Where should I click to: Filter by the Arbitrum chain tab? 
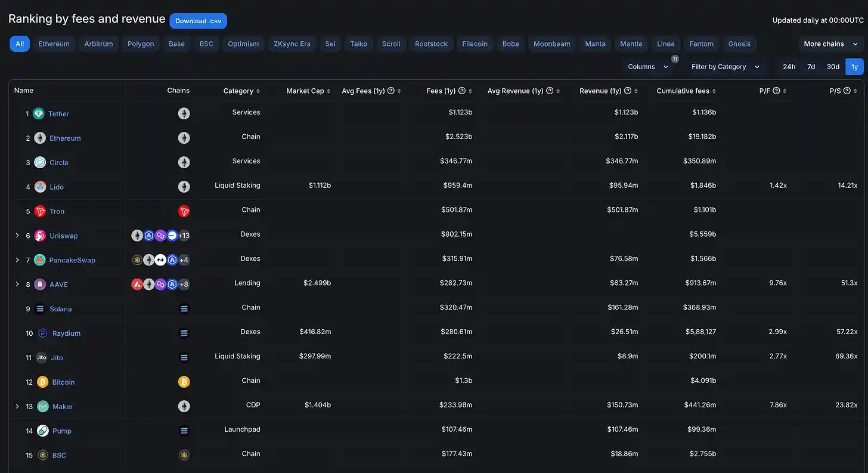click(x=98, y=44)
